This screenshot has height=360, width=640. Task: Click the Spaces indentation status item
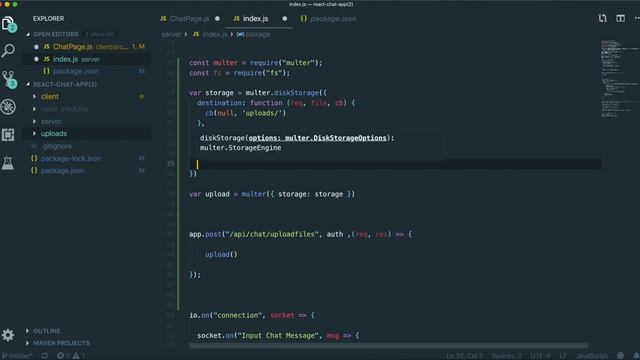point(506,356)
